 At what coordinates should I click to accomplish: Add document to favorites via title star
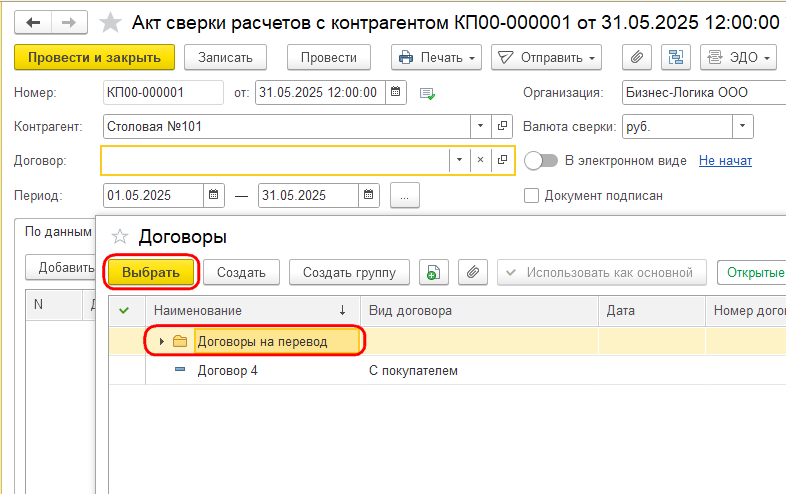(x=110, y=23)
